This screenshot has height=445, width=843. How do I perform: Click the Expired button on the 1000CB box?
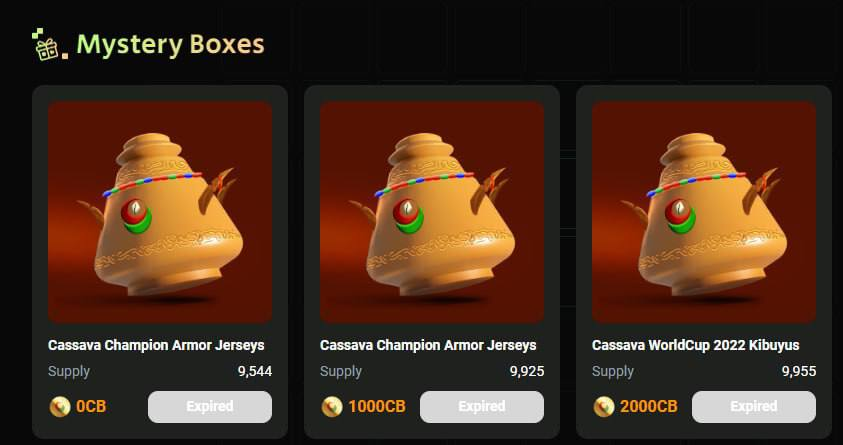point(482,407)
